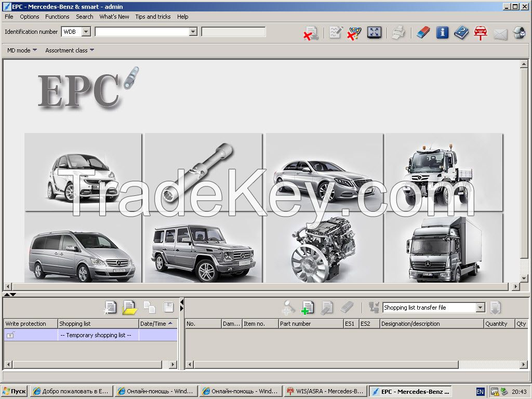Click the red car on lift icon

point(481,33)
